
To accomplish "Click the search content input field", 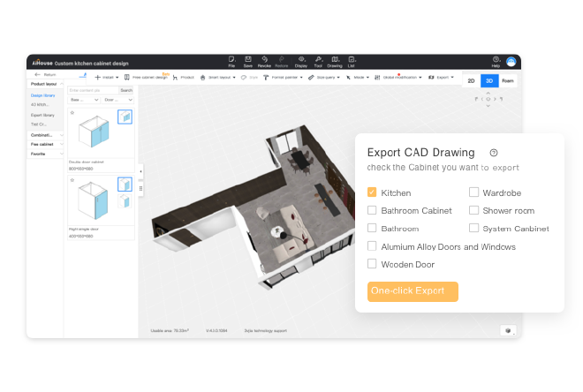I will tap(92, 90).
